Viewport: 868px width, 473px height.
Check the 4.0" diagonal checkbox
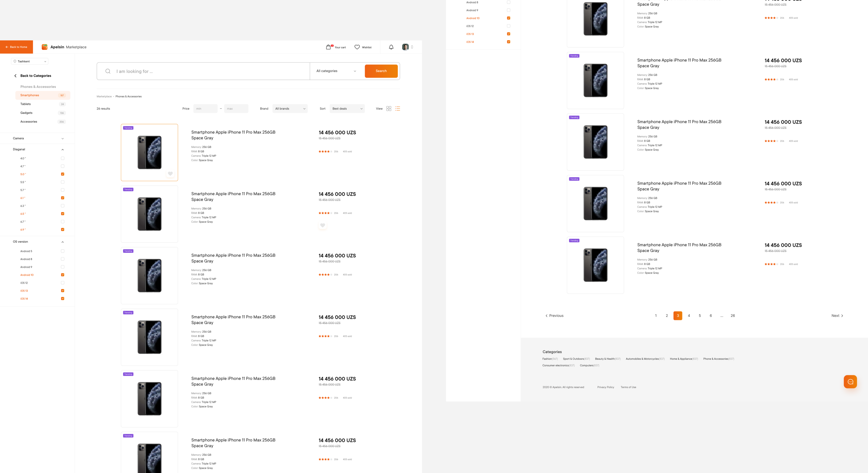[x=63, y=158]
